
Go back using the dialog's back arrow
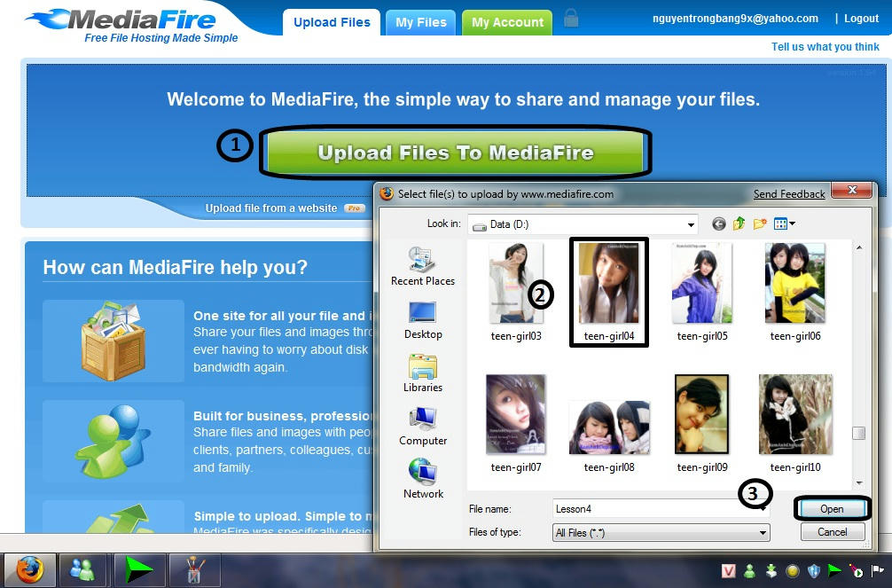click(x=718, y=224)
